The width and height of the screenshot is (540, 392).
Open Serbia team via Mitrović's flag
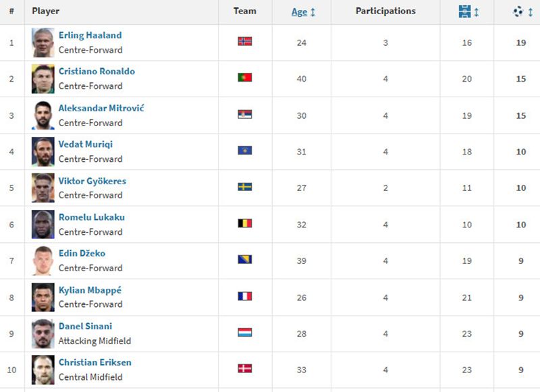pos(245,114)
